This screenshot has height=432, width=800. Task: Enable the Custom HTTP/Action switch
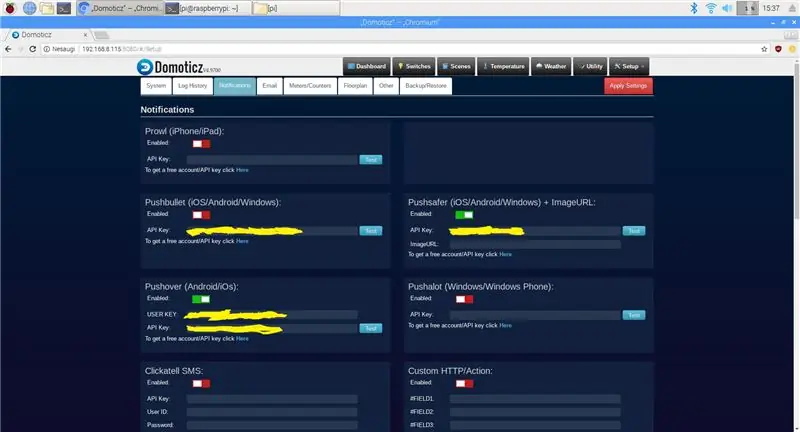464,383
